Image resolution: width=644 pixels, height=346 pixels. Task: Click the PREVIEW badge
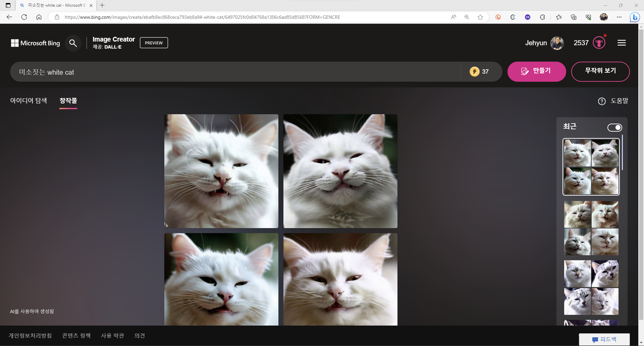click(x=154, y=43)
